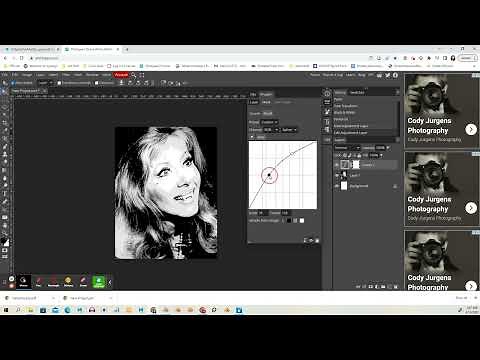Click the browser address bar
Viewport: 480px width, 360px height.
click(x=197, y=58)
